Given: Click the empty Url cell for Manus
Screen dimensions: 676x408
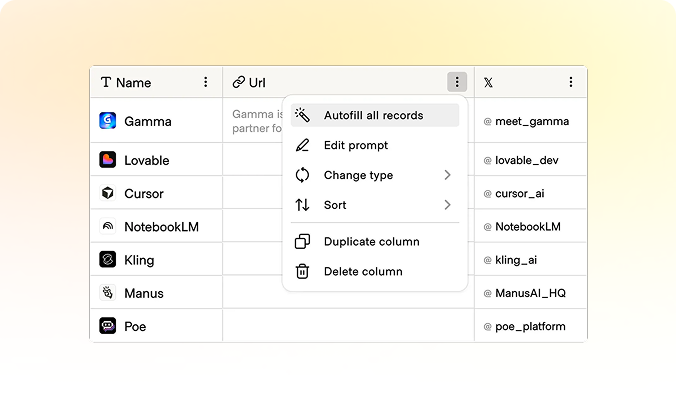Looking at the screenshot, I should click(x=348, y=300).
